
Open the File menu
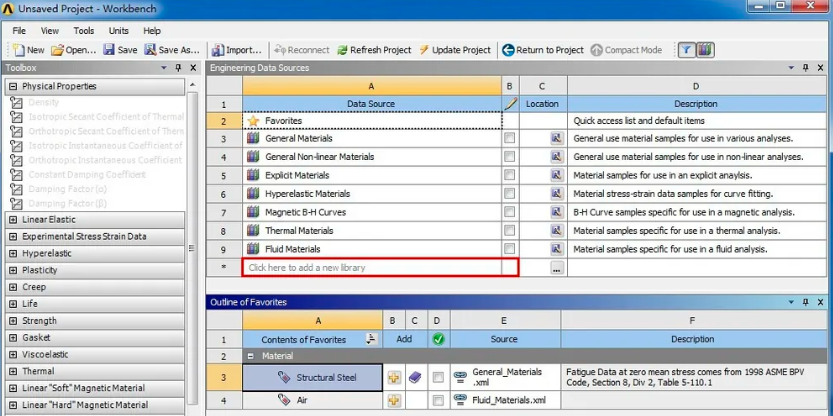tap(19, 31)
